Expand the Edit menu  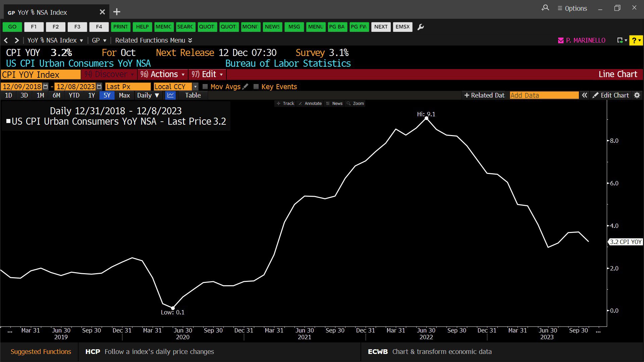click(207, 74)
